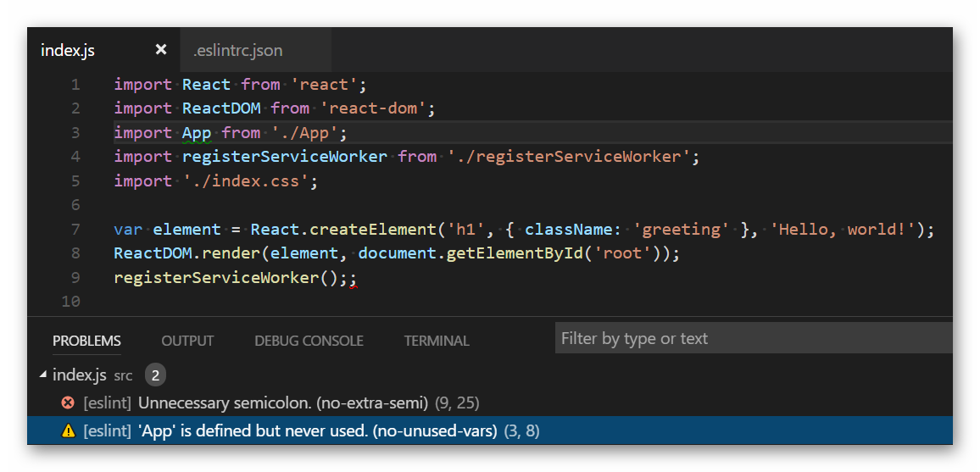Click './registerServiceWorker' string on line 4
Image resolution: width=980 pixels, height=472 pixels.
point(569,157)
